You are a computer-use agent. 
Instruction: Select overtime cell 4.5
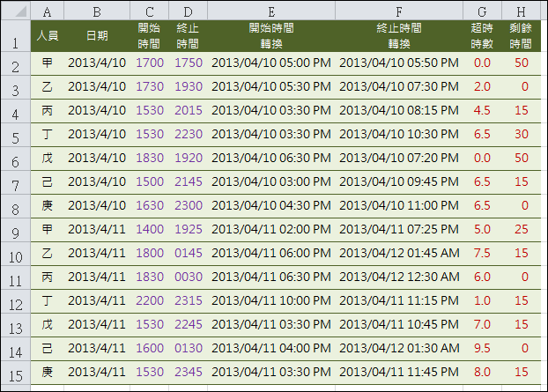pos(482,111)
